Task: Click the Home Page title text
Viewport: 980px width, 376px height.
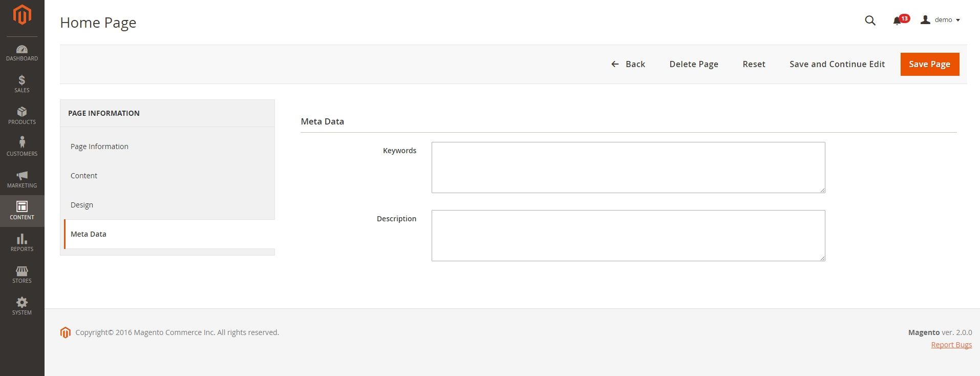Action: 98,23
